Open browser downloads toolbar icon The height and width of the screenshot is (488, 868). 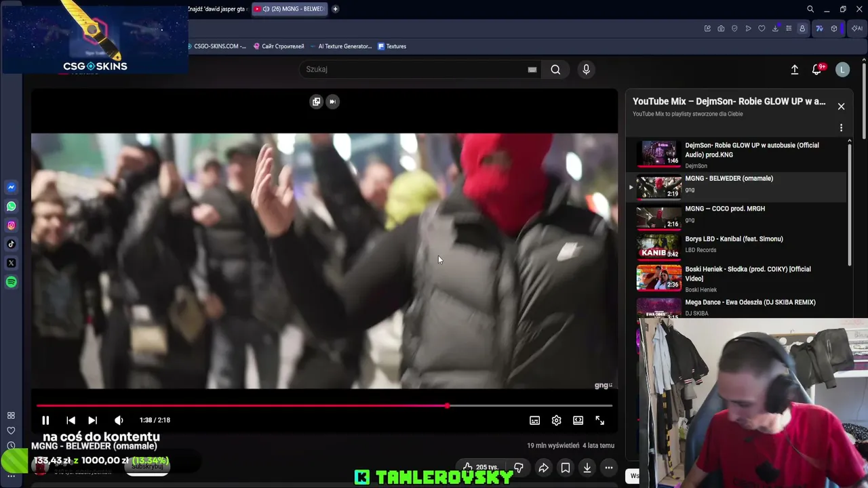point(775,28)
